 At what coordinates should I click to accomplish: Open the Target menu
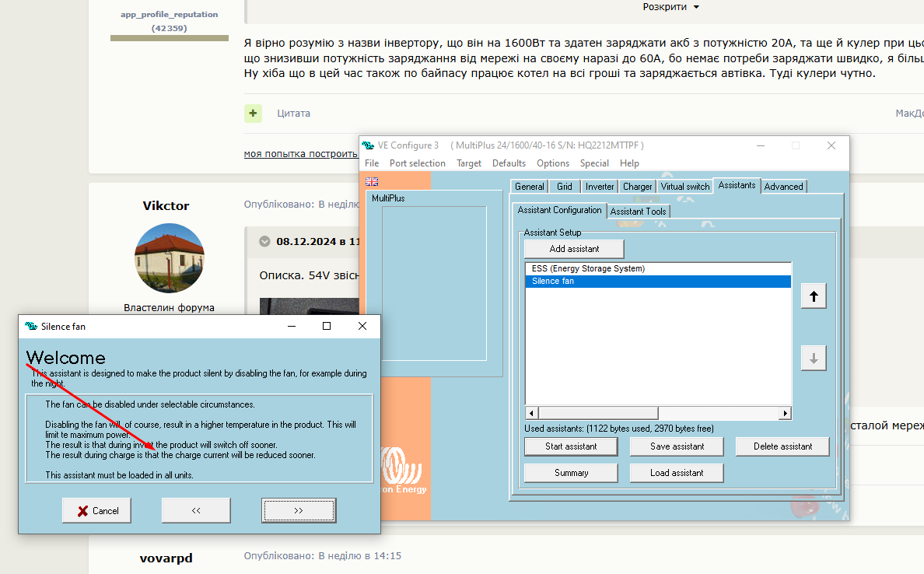(469, 163)
